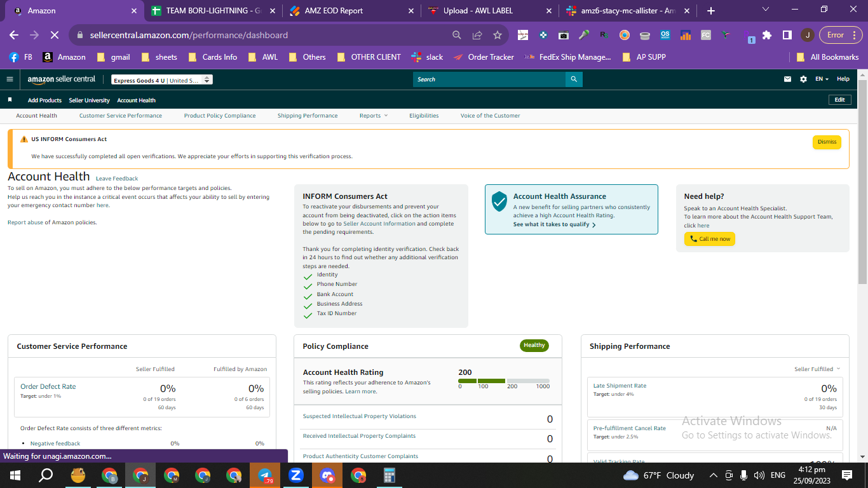Open Telegram from the taskbar

pos(265,475)
